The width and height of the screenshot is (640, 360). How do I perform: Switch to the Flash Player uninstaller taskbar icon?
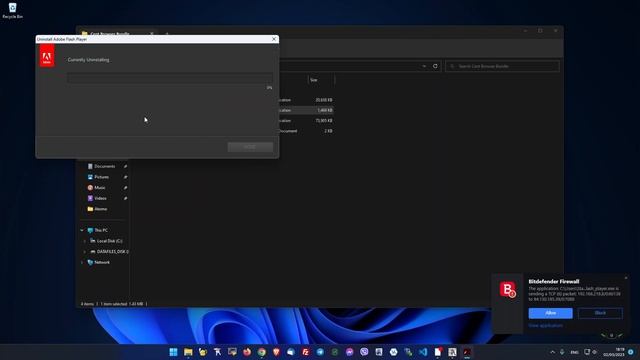click(467, 352)
